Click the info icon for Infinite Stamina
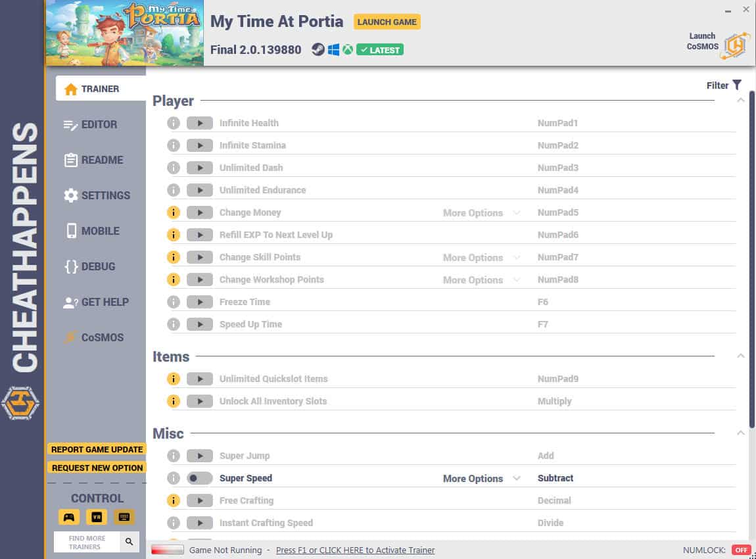Viewport: 756px width, 559px height. (x=174, y=145)
